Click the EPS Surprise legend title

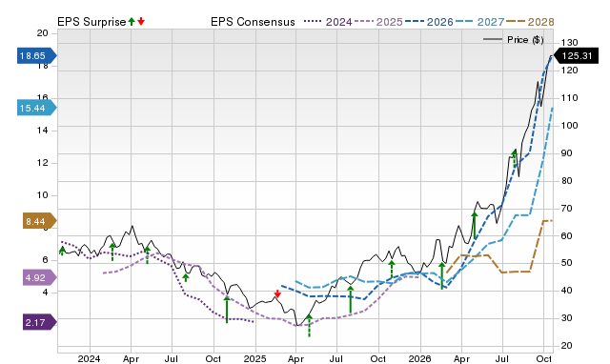point(91,22)
